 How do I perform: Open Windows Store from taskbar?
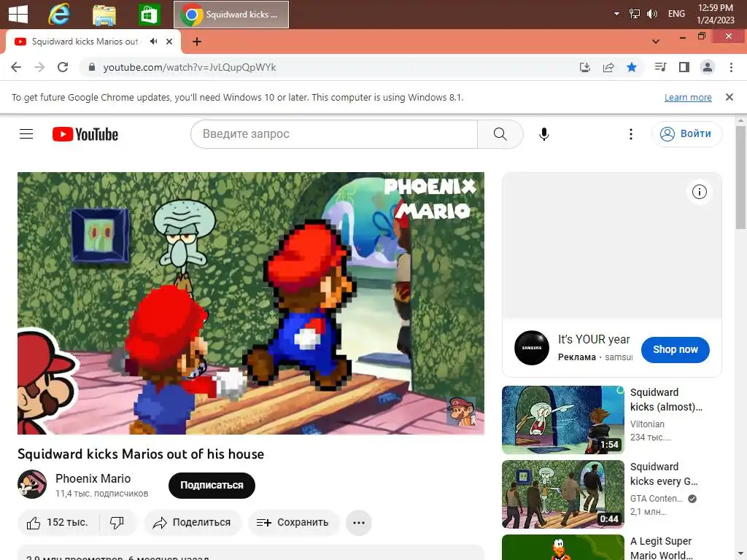tap(149, 15)
